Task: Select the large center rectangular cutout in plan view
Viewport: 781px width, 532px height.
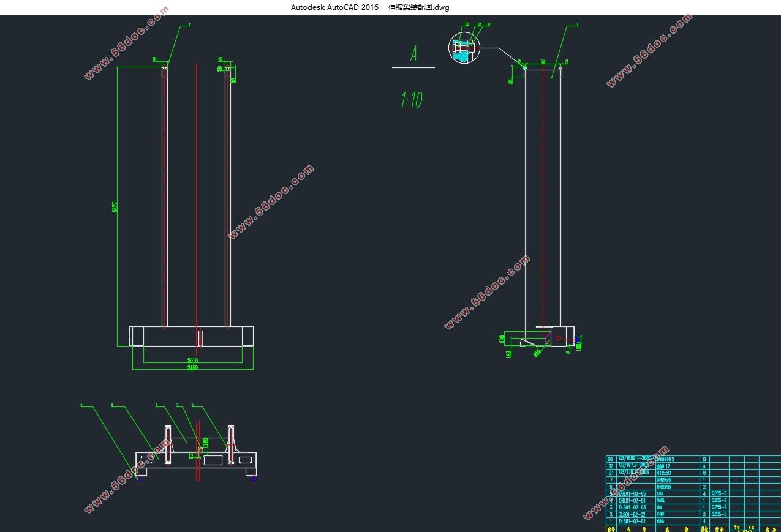Action: tap(214, 459)
